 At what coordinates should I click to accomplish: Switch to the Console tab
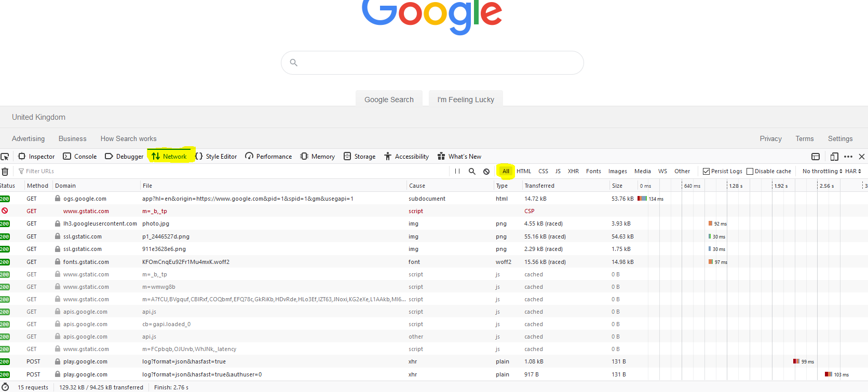pos(80,157)
